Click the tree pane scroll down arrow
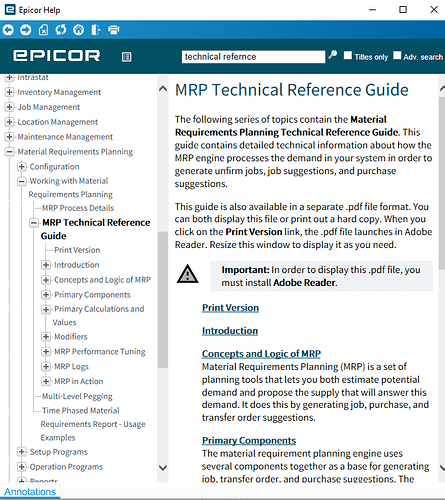The image size is (445, 500). click(163, 467)
